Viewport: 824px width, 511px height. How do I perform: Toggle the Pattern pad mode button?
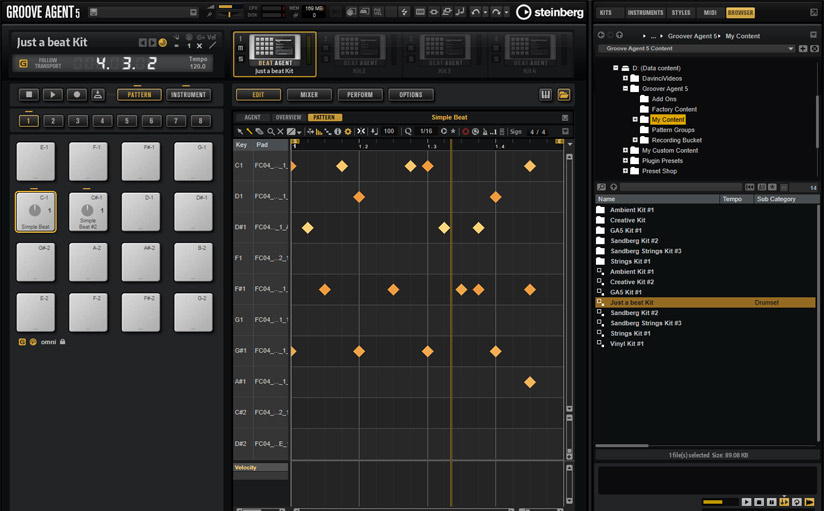pos(139,95)
